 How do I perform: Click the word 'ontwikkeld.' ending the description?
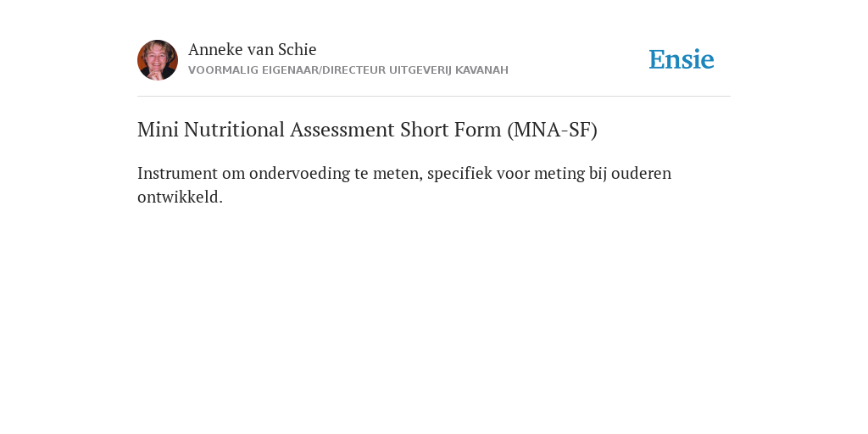180,197
